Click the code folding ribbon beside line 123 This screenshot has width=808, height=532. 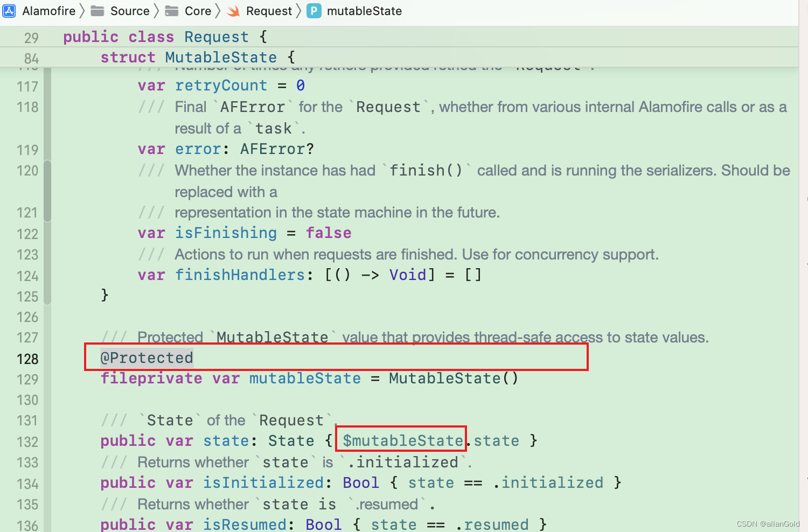47,255
